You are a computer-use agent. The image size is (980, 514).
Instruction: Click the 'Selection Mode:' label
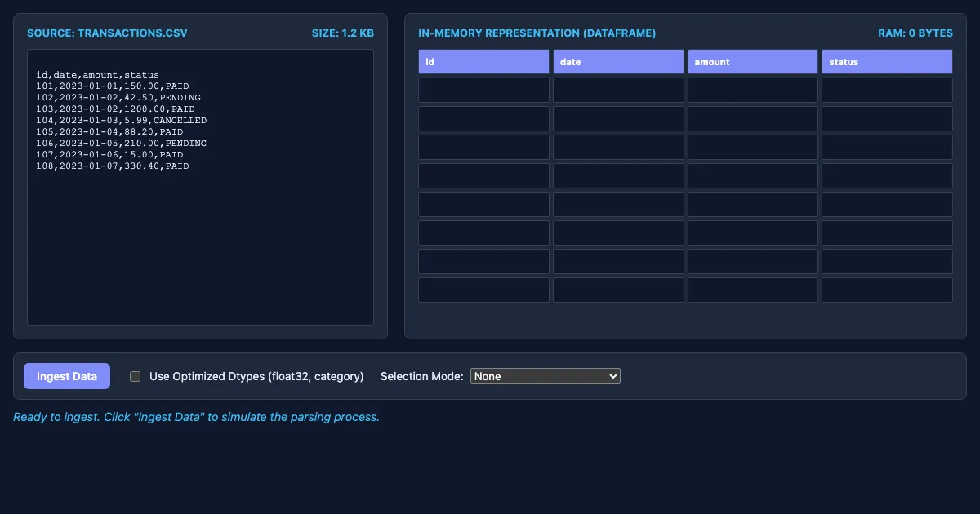click(x=422, y=376)
